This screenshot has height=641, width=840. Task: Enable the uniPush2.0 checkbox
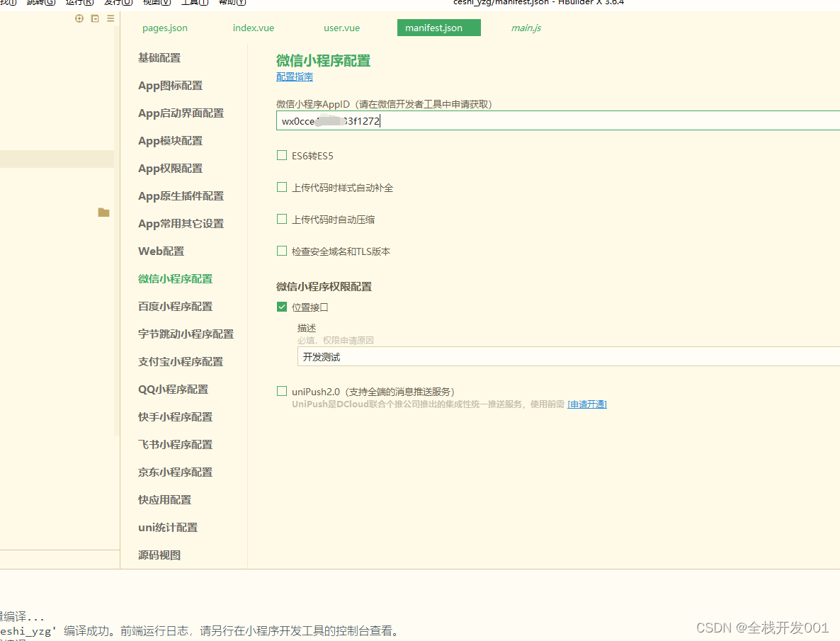[x=281, y=391]
